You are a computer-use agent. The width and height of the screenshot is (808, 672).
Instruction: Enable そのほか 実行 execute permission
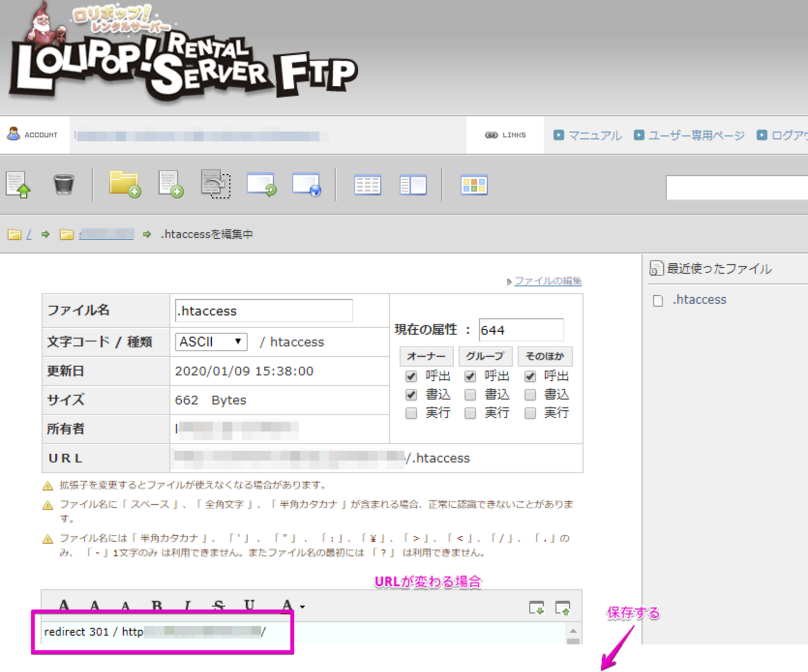(530, 413)
